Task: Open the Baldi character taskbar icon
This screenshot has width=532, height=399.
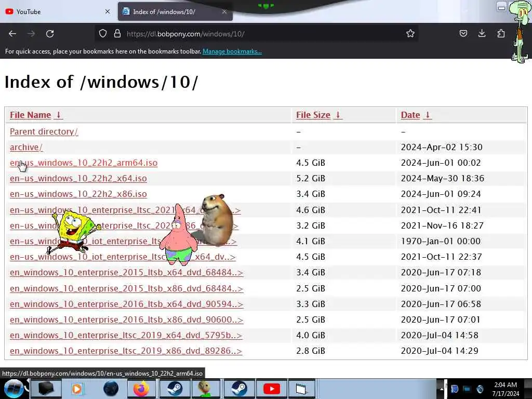Action: 206,389
